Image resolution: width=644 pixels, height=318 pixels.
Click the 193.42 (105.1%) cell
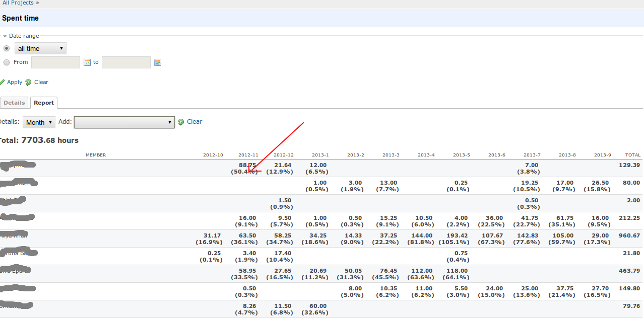[x=454, y=238]
